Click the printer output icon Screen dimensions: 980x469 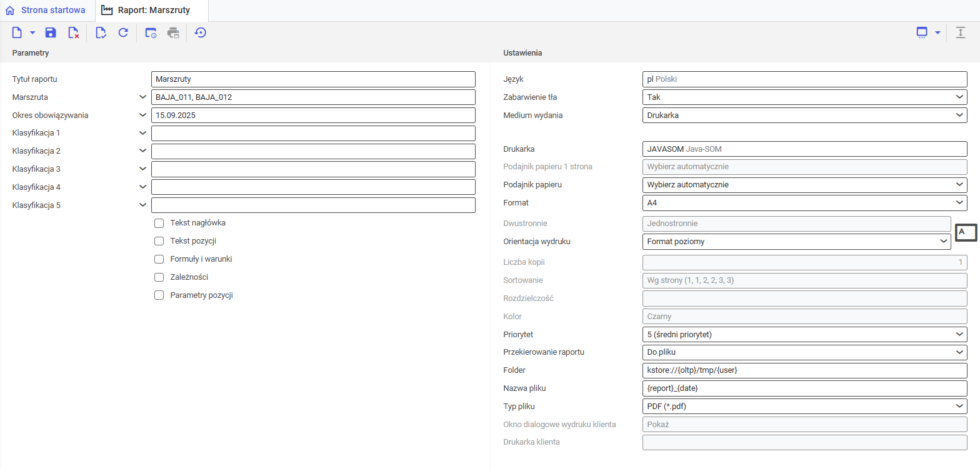(173, 32)
